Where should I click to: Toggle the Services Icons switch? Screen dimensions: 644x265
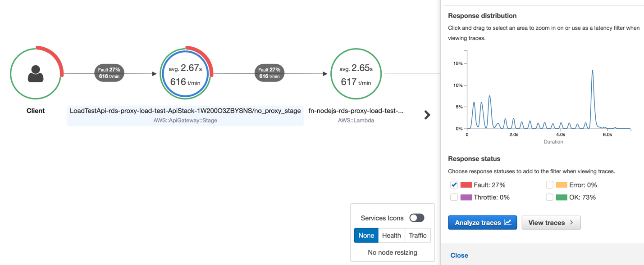click(x=416, y=218)
